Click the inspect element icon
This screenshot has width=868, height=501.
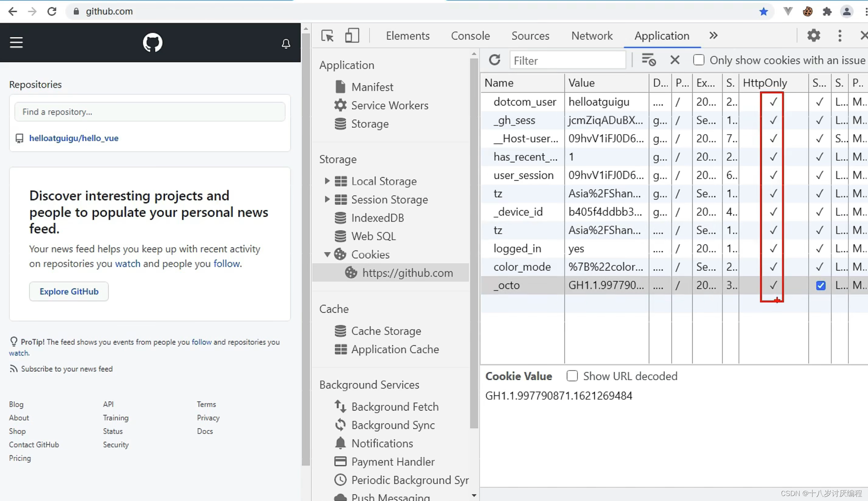(326, 36)
